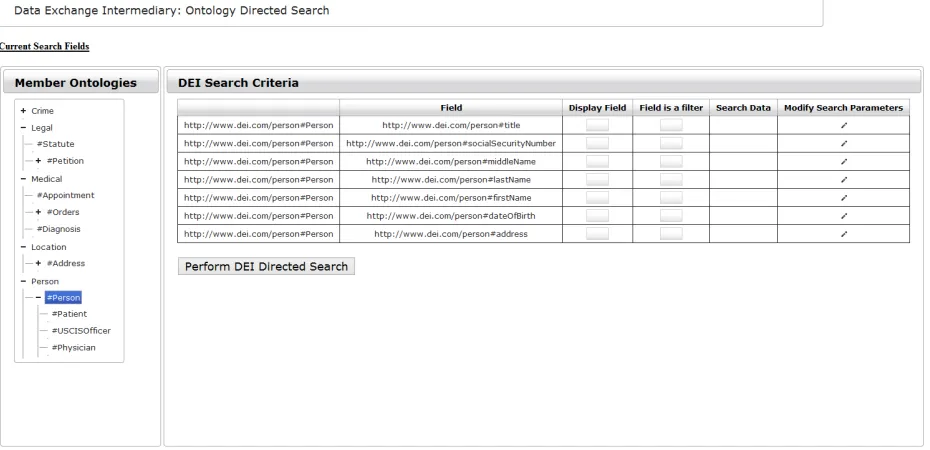The height and width of the screenshot is (450, 930).
Task: Edit search parameters for dateOfBirth row
Action: [x=843, y=216]
